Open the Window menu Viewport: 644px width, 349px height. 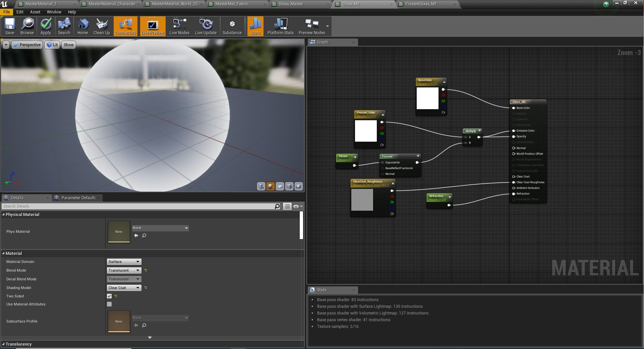pos(54,12)
